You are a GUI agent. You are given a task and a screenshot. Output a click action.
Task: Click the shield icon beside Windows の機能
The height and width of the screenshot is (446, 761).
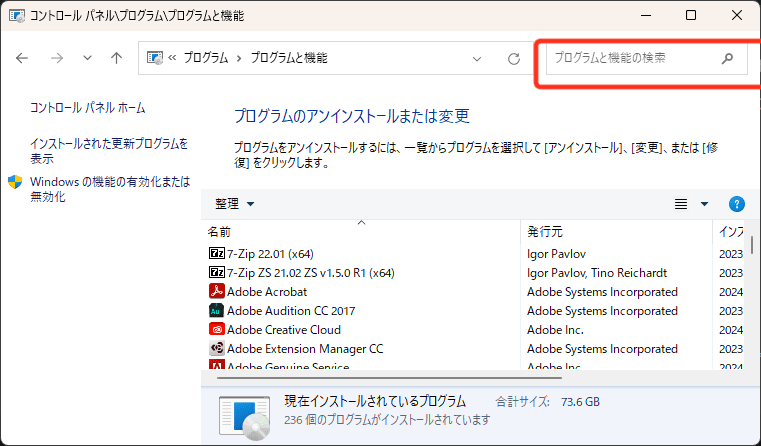(x=15, y=182)
